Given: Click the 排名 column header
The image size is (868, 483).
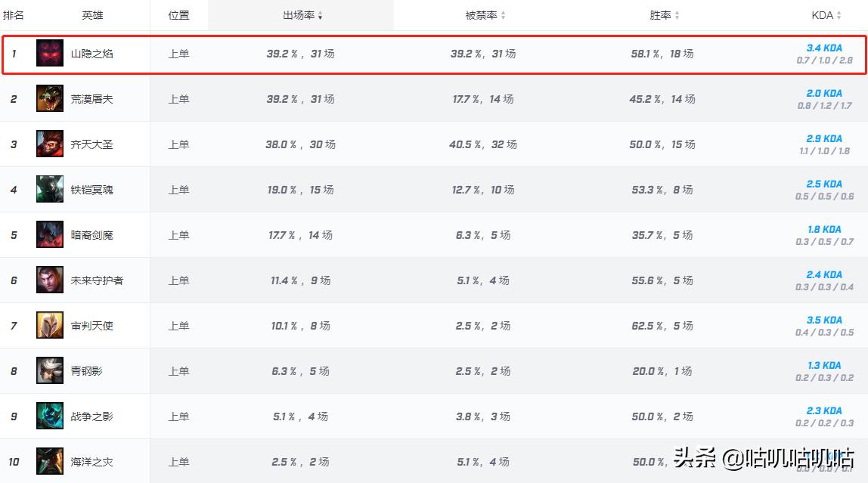Looking at the screenshot, I should (14, 15).
